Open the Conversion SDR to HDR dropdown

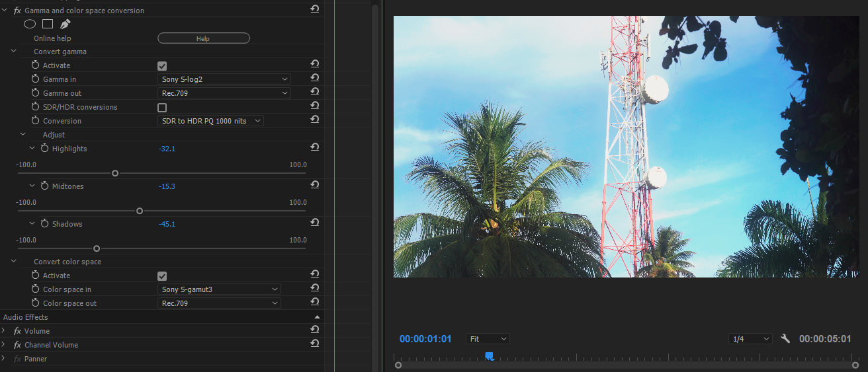tap(210, 121)
